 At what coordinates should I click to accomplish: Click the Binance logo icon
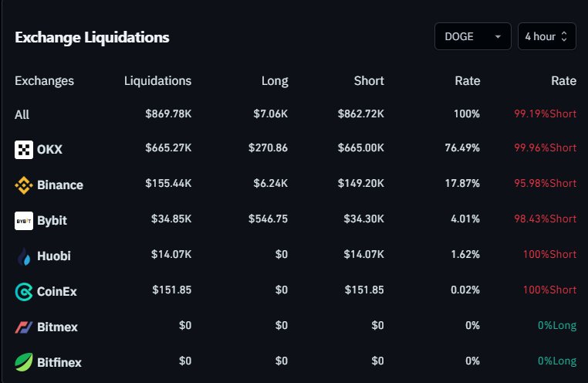(x=24, y=185)
